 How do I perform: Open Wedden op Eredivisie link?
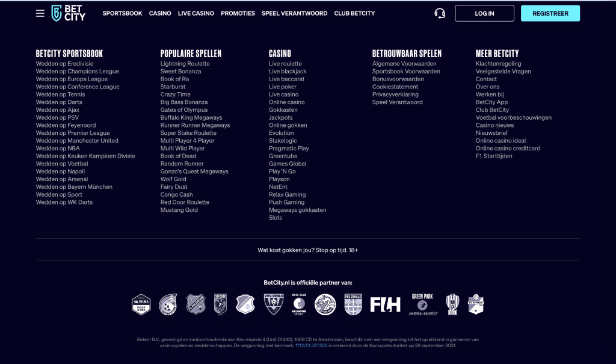pos(64,64)
